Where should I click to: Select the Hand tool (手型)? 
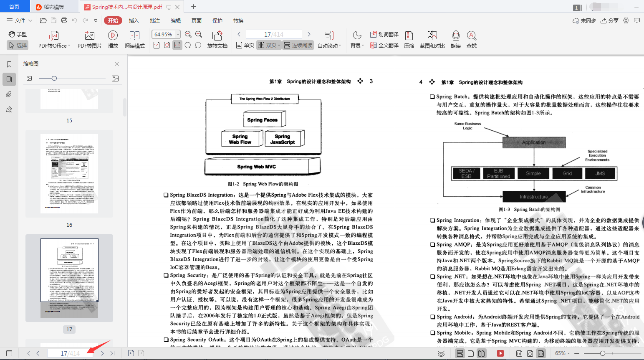(x=18, y=34)
